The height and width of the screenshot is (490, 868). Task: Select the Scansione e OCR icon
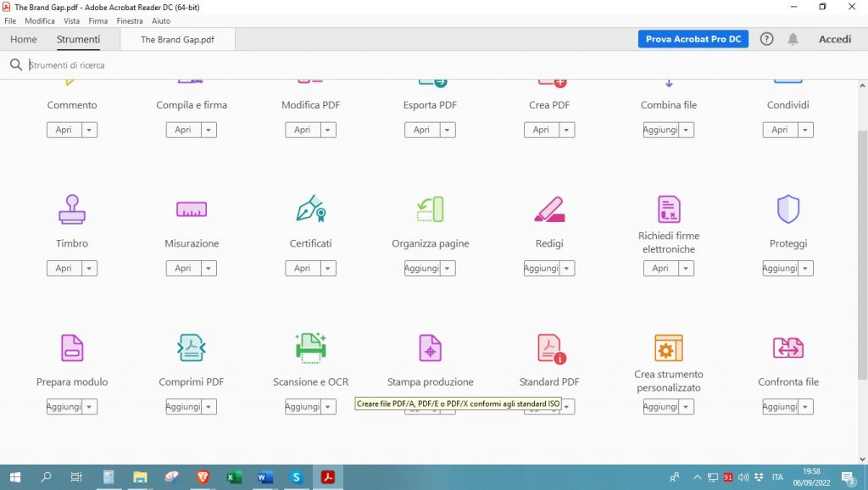pos(310,348)
